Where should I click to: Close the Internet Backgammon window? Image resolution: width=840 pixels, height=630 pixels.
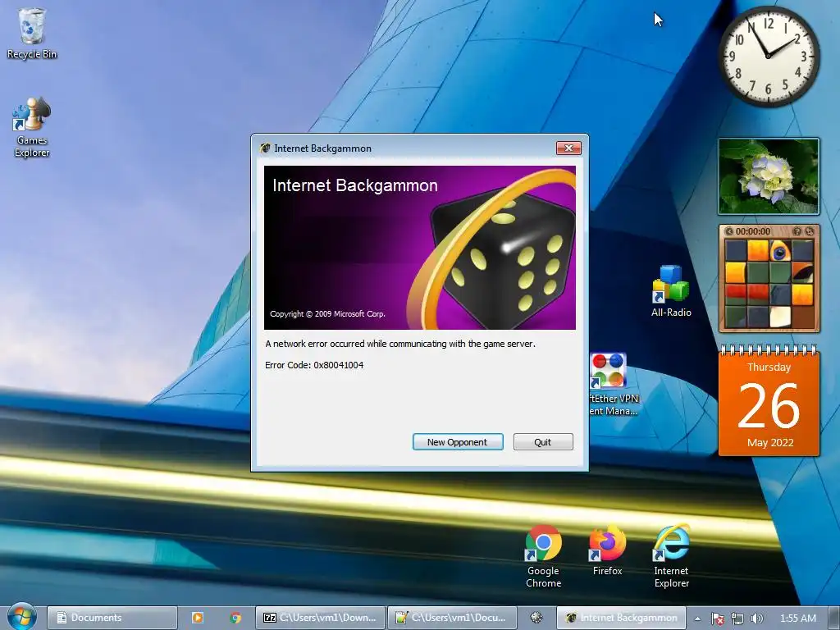(568, 148)
